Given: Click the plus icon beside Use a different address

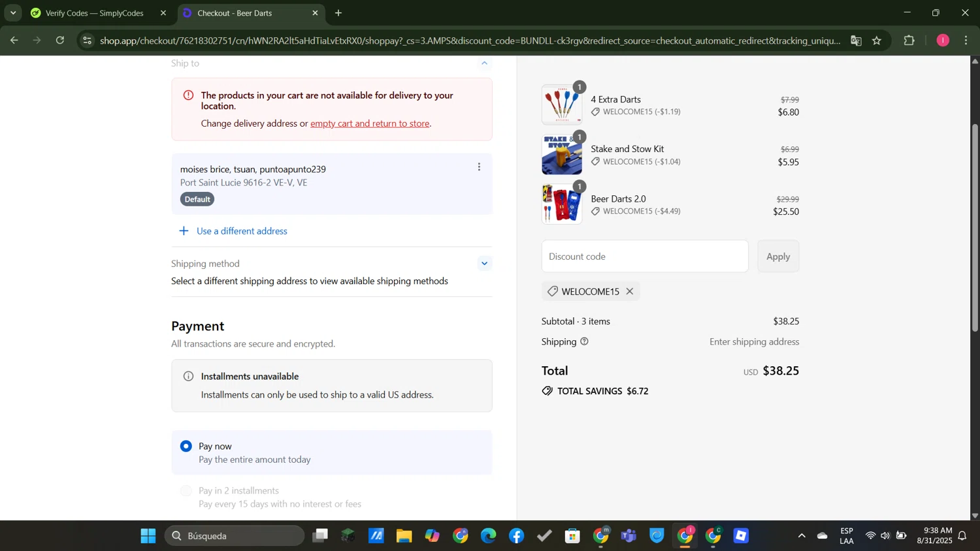Looking at the screenshot, I should click(x=184, y=231).
